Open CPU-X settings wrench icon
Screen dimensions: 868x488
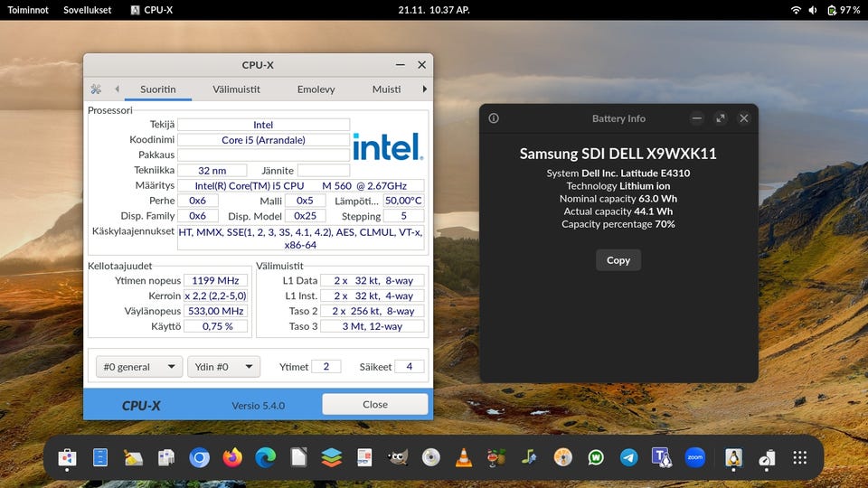pyautogui.click(x=96, y=89)
